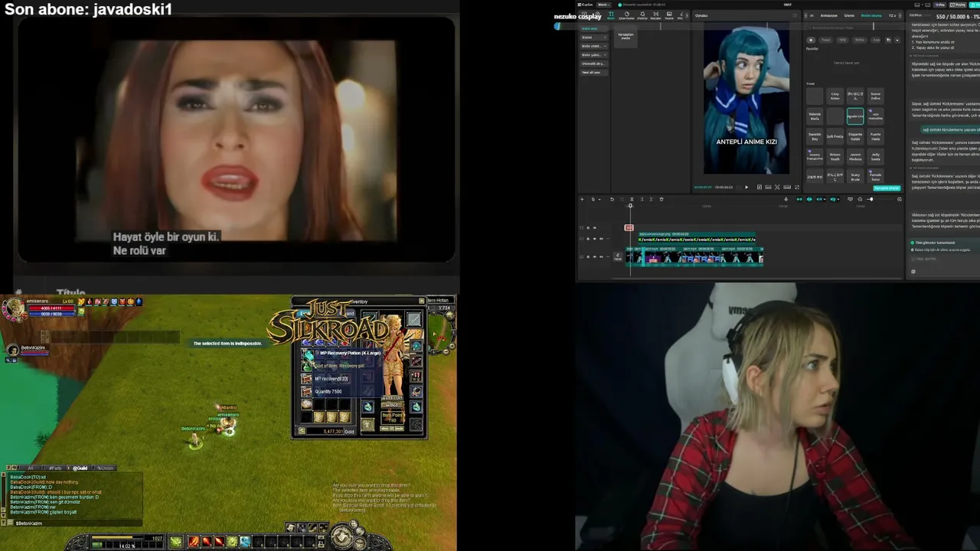The height and width of the screenshot is (551, 980).
Task: Choose the Cozy Sister voice
Action: click(835, 96)
